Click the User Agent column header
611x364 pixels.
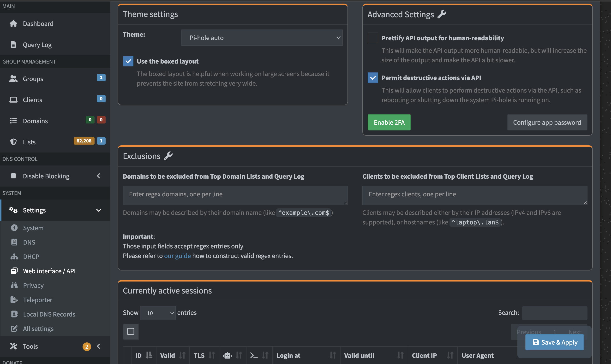(478, 355)
